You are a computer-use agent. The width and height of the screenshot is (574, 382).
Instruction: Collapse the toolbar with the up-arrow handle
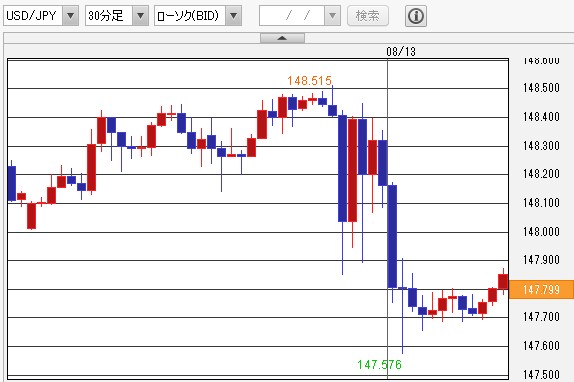tap(282, 38)
